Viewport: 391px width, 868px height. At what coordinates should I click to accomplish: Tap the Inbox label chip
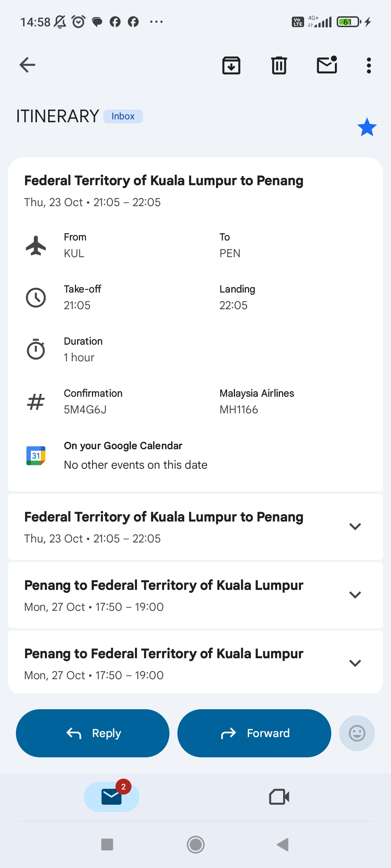123,116
